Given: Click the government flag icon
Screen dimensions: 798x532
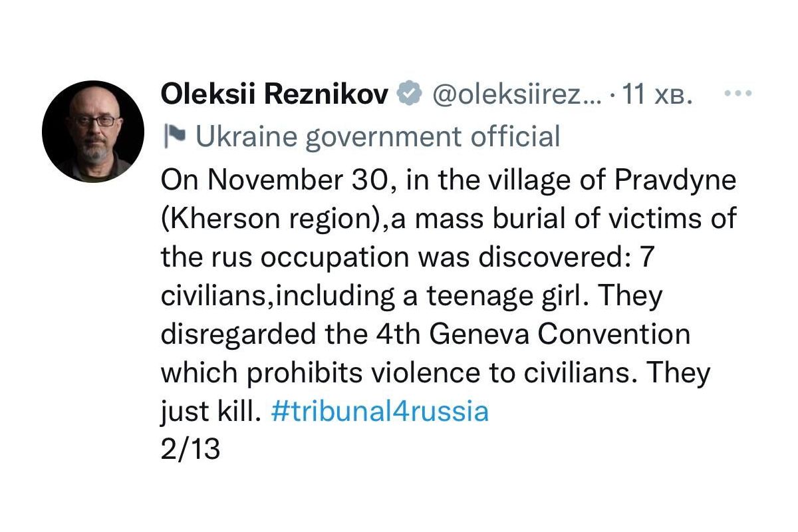Looking at the screenshot, I should click(x=174, y=136).
